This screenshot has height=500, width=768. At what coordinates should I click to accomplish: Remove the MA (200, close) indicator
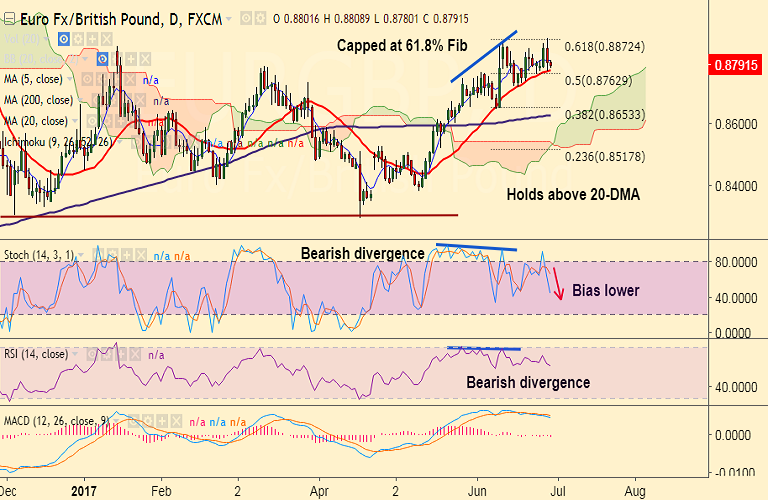click(140, 100)
